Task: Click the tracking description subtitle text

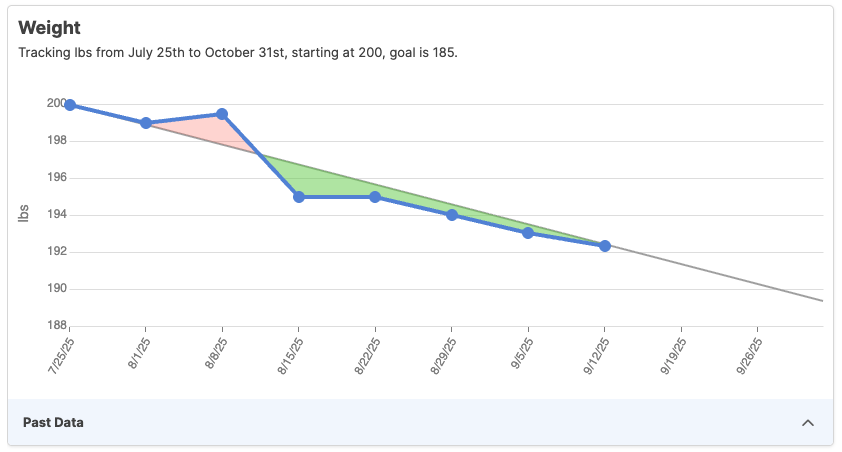Action: pyautogui.click(x=238, y=52)
